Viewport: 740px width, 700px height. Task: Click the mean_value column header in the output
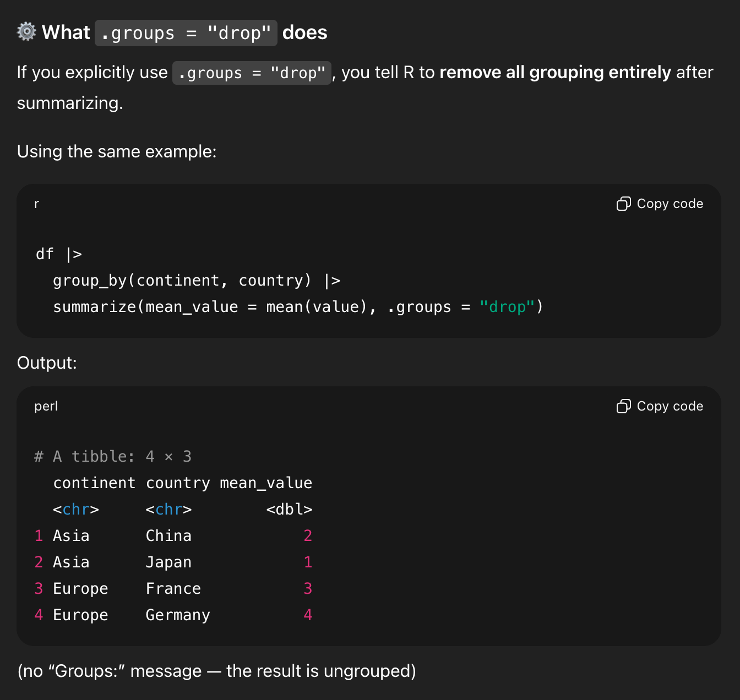point(266,483)
